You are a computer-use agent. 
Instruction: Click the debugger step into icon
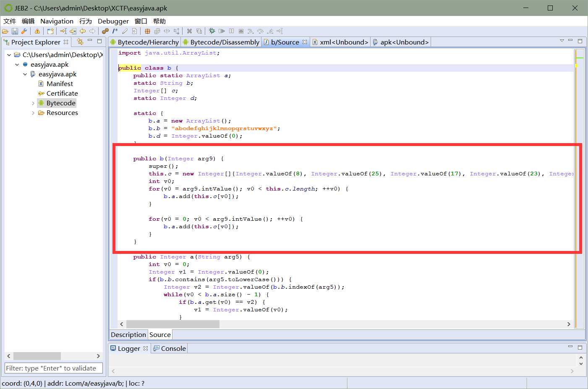point(251,31)
